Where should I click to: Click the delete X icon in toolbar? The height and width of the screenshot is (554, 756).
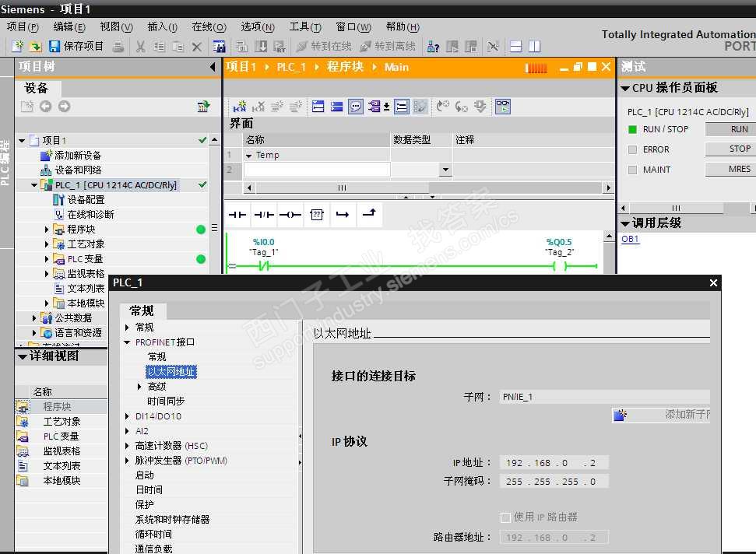pyautogui.click(x=196, y=46)
